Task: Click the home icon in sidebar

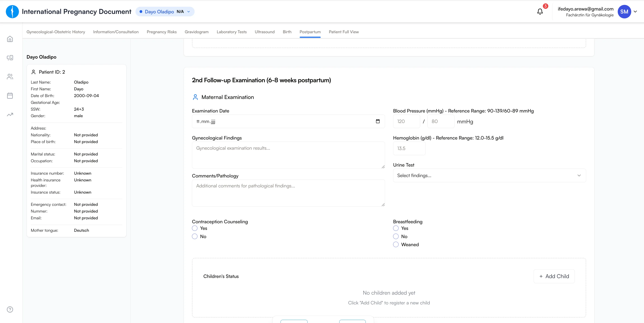Action: point(10,39)
